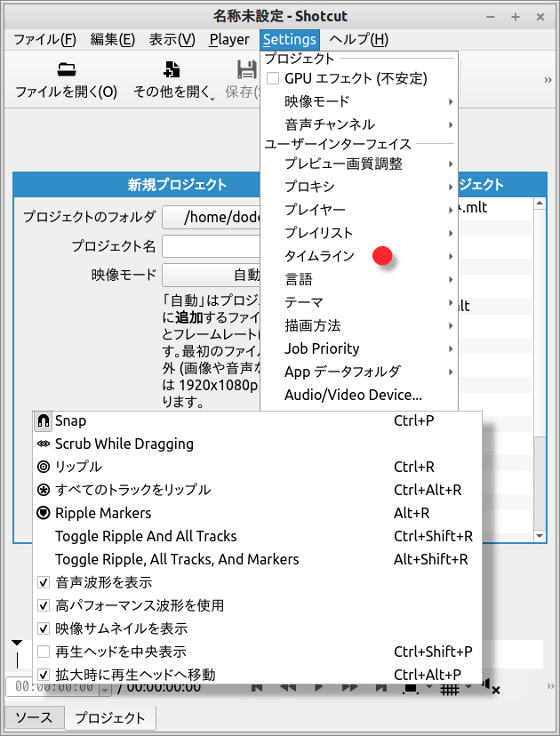Open the 描画方法 submenu
560x736 pixels.
pos(359,325)
